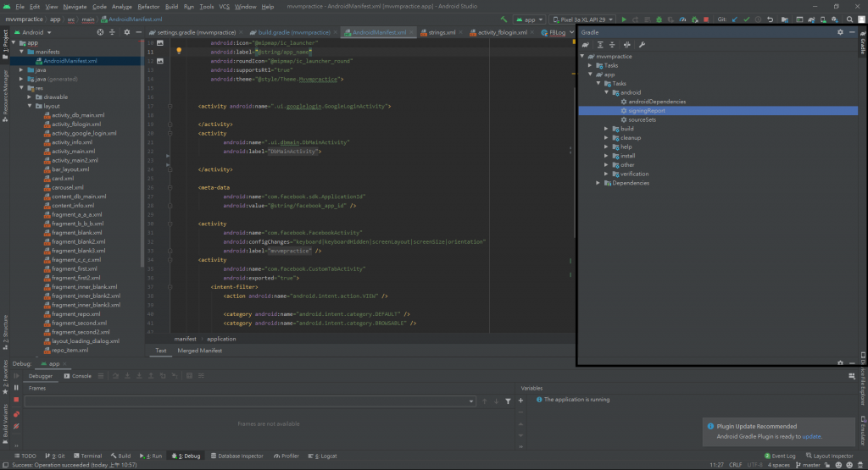Image resolution: width=868 pixels, height=470 pixels.
Task: Click View Breakpoints icon in Debug panel
Action: click(16, 413)
